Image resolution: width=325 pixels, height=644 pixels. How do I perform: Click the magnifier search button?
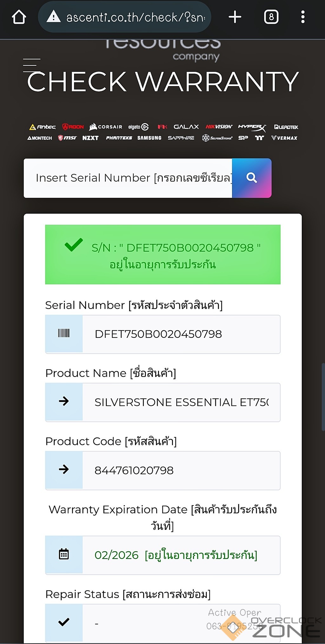[x=252, y=178]
